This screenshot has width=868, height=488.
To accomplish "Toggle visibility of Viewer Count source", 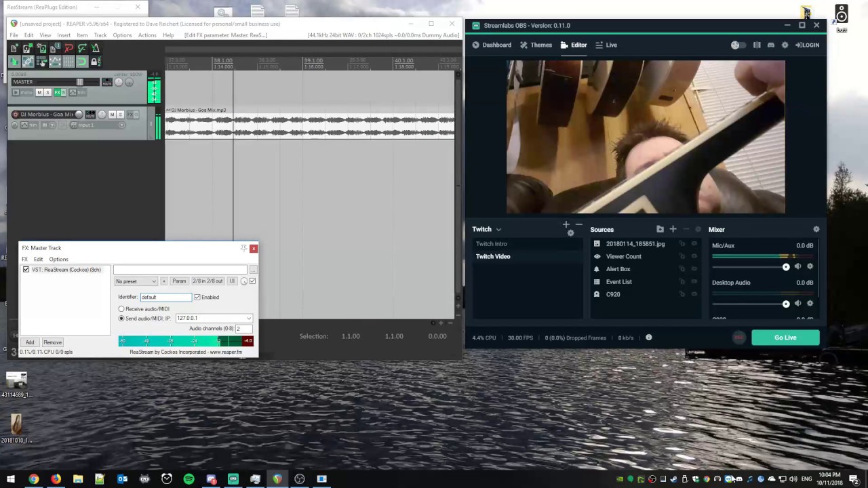I will [x=694, y=256].
